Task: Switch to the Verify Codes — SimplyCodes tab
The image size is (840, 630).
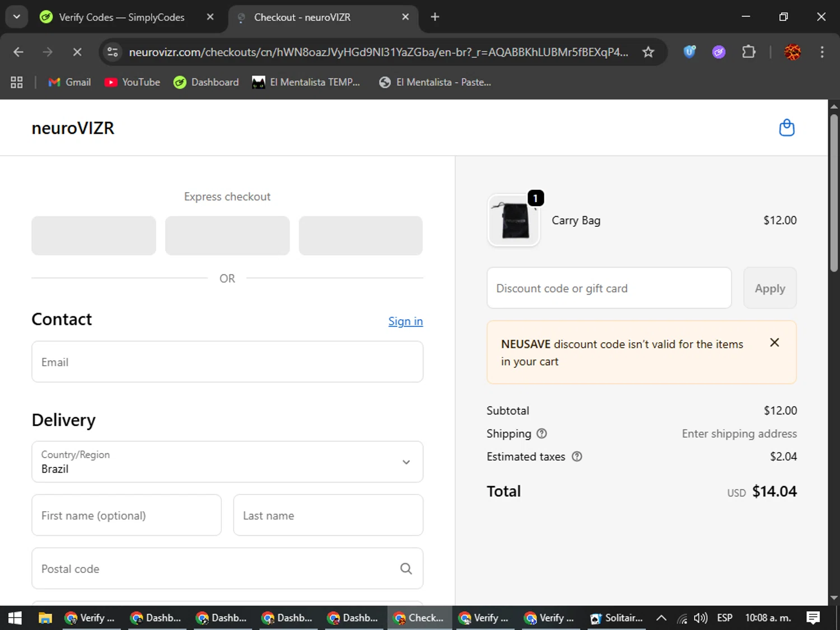Action: point(120,17)
